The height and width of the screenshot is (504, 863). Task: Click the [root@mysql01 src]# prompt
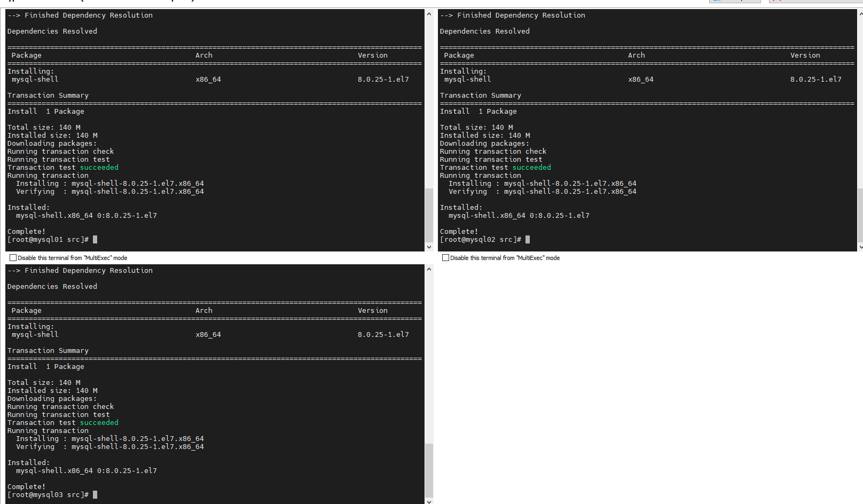(48, 240)
